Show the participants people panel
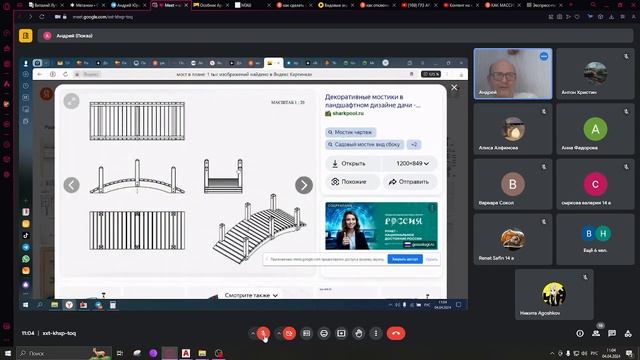 pos(596,333)
